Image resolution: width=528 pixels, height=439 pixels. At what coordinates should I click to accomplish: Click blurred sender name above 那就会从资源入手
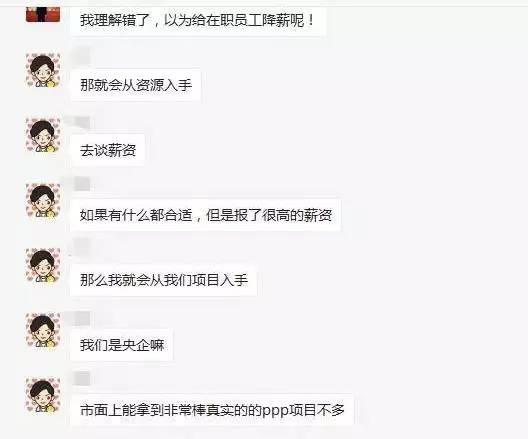pos(82,57)
